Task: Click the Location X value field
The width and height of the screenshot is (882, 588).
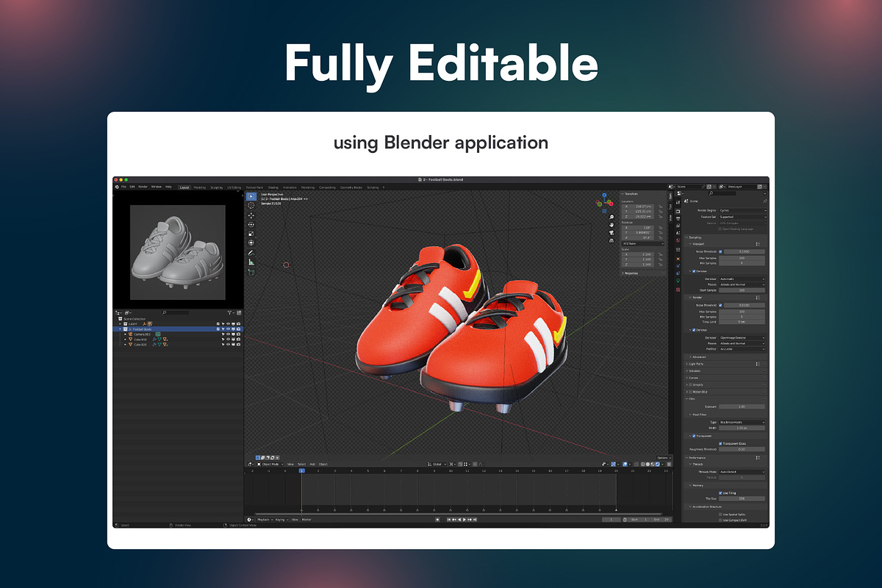Action: tap(638, 207)
